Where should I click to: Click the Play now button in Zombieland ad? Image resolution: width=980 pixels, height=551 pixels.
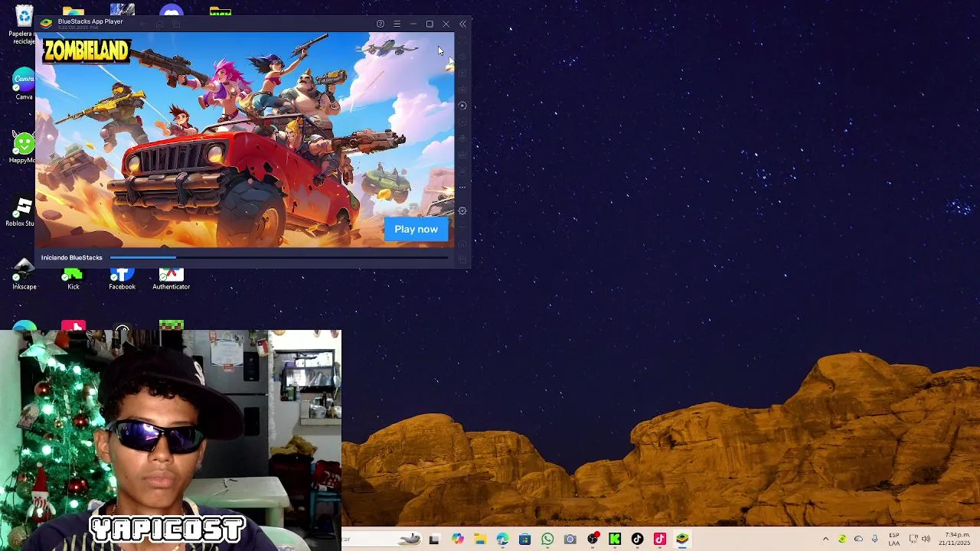point(416,229)
